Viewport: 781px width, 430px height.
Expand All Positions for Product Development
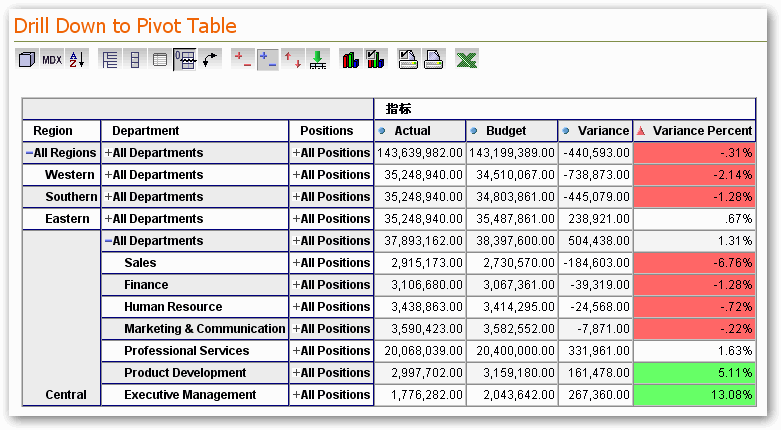296,372
